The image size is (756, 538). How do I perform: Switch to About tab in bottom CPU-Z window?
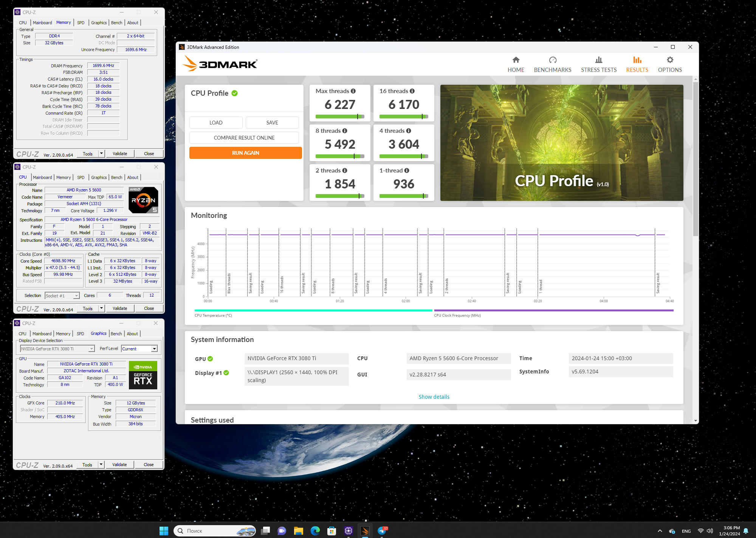point(132,334)
